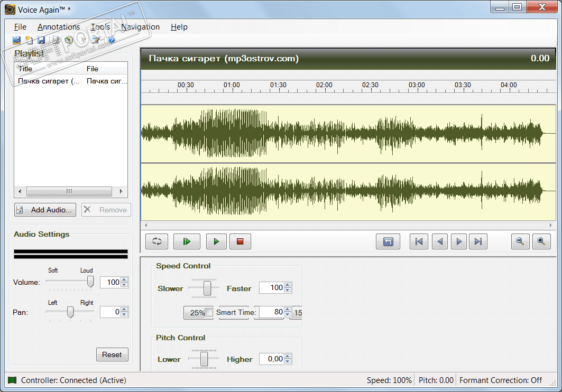
Task: Stop playback with the red stop button
Action: pyautogui.click(x=240, y=241)
